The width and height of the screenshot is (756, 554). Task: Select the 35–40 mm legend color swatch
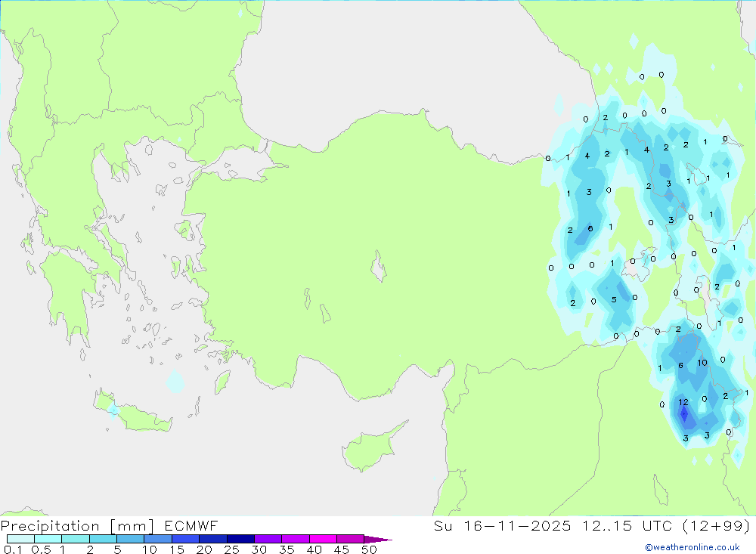tap(296, 539)
